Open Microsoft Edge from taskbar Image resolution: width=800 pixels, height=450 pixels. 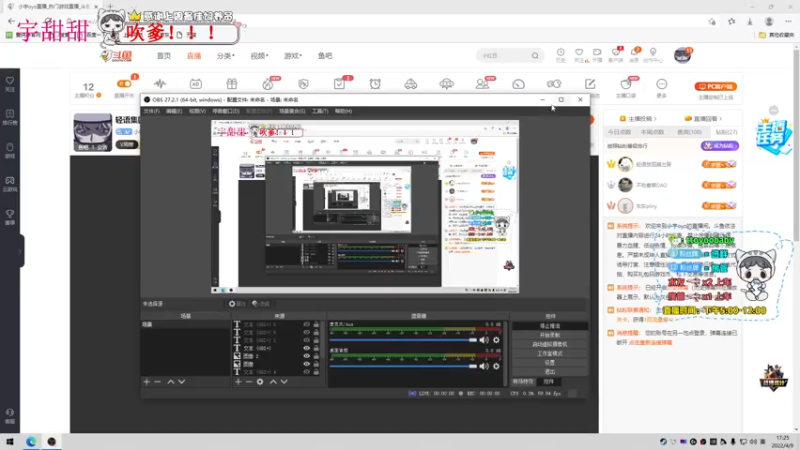click(x=31, y=442)
